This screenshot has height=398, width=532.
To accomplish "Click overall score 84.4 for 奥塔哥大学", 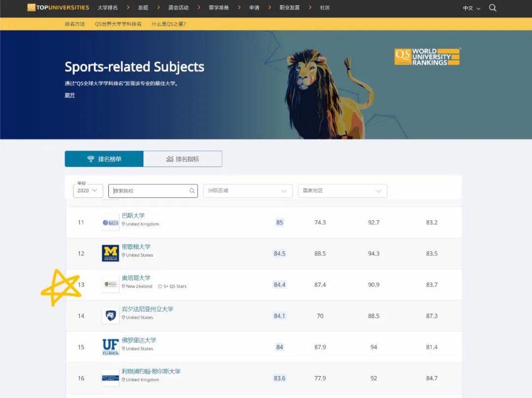I will point(280,285).
